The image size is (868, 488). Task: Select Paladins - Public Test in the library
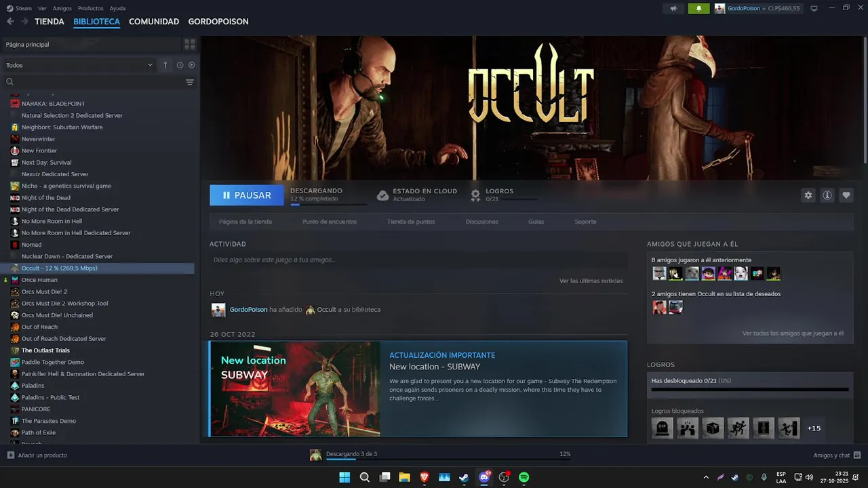[x=50, y=397]
